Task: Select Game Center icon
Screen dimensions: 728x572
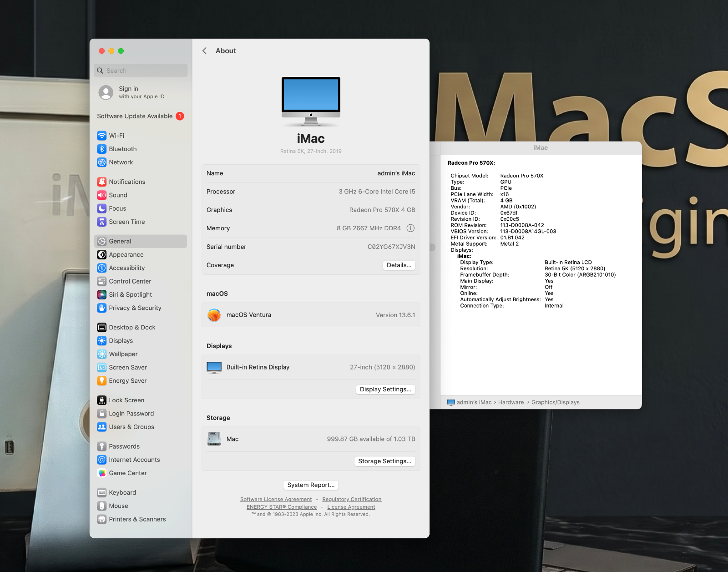Action: point(102,473)
